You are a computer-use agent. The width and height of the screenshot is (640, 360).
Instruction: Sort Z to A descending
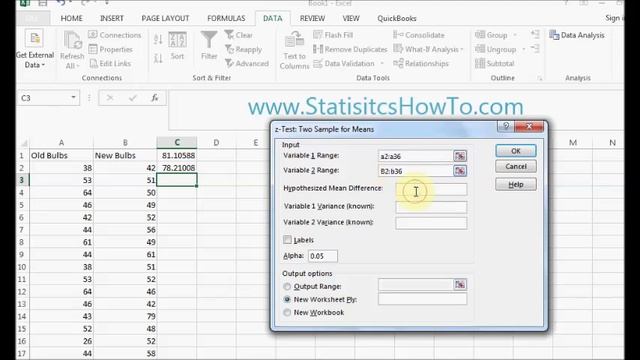tap(158, 58)
